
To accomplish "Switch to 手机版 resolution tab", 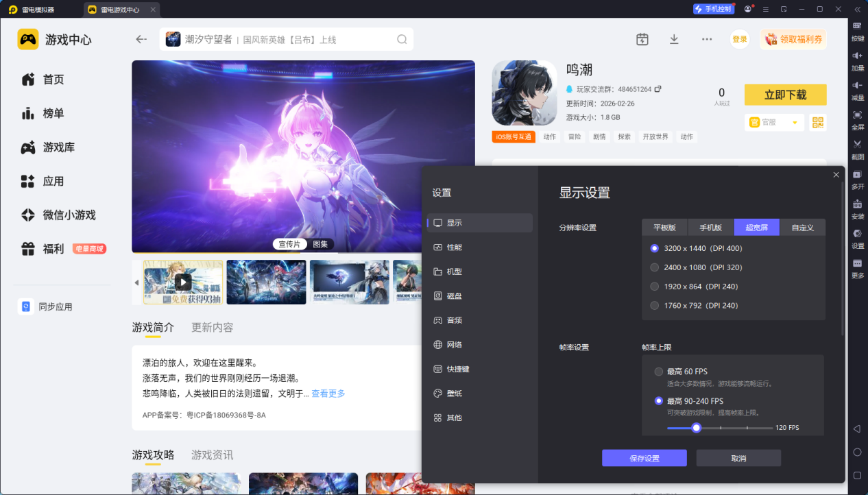I will (x=711, y=228).
